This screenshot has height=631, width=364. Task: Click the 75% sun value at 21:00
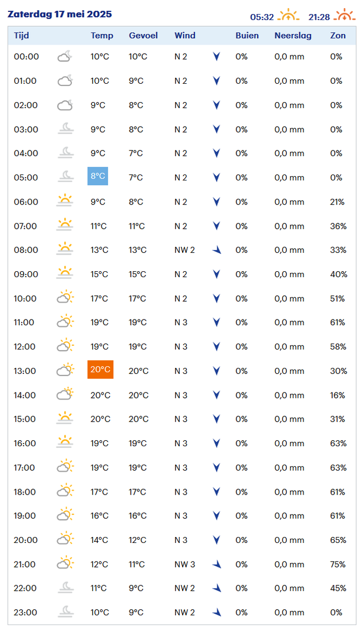coord(338,564)
